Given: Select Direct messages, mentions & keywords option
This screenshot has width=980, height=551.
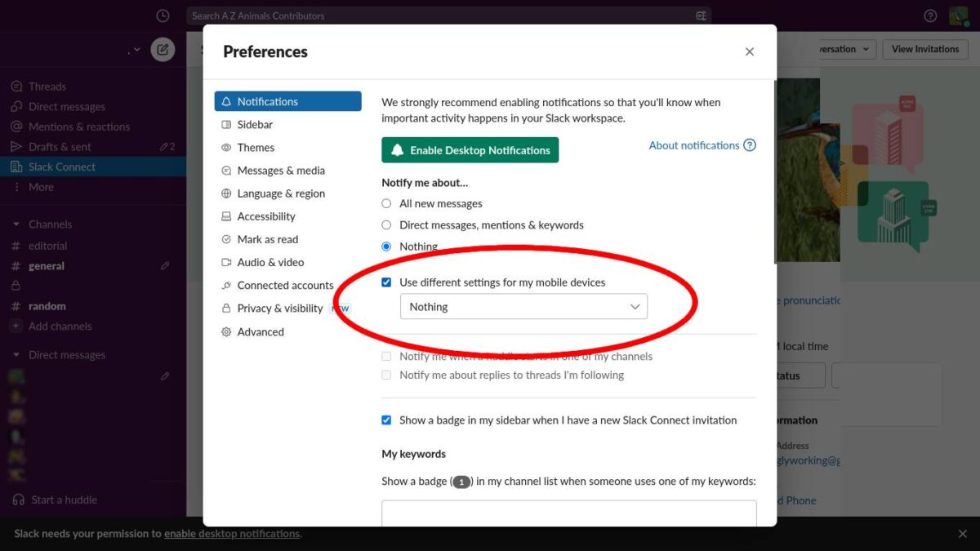Looking at the screenshot, I should click(x=386, y=224).
